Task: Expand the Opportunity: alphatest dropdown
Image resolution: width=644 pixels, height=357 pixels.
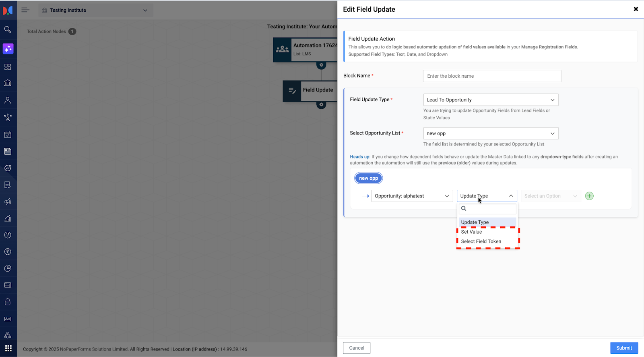Action: click(412, 196)
